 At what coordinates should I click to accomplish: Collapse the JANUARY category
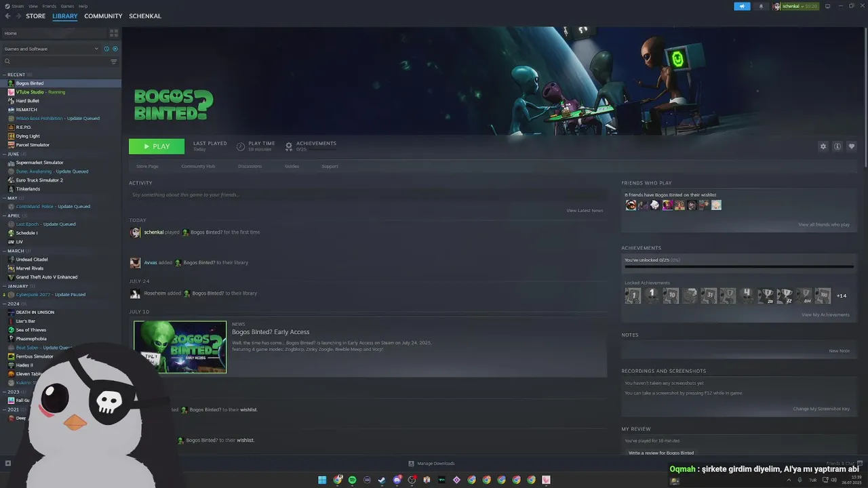coord(18,286)
